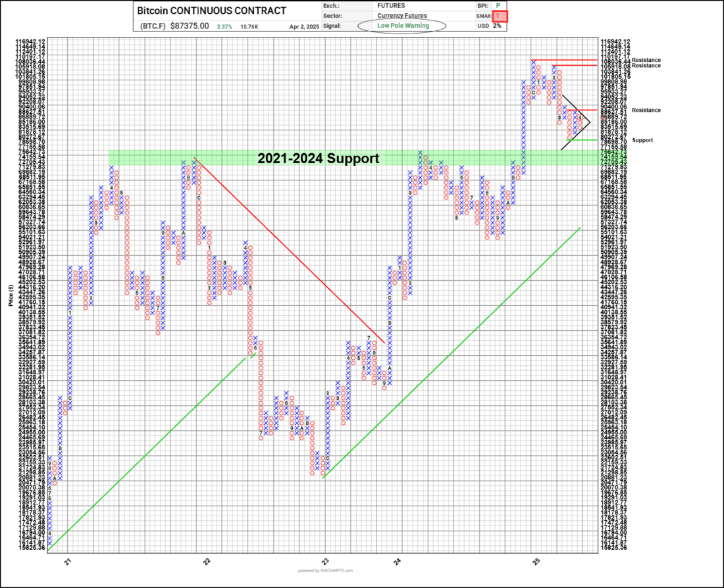Click the Bitcoin CONTINUOUS CONTRACT title
Image resolution: width=724 pixels, height=588 pixels.
click(211, 11)
